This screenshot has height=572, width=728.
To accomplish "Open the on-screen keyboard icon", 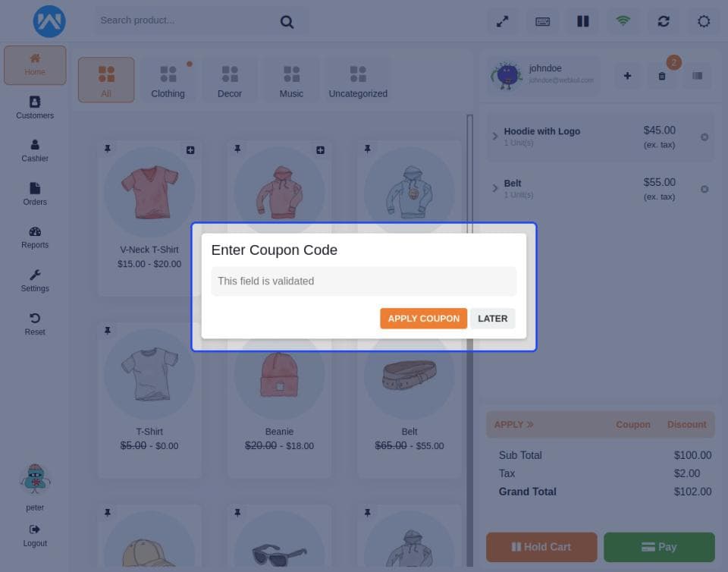I will [543, 21].
